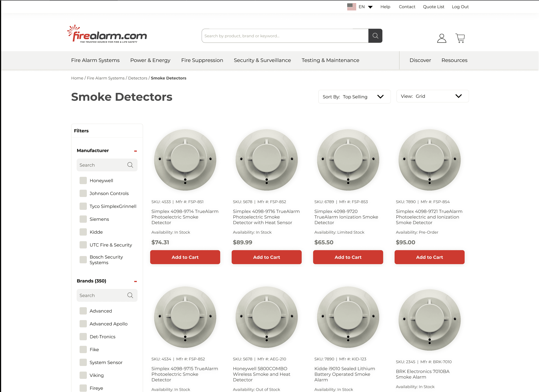Click the US flag language icon

point(351,7)
